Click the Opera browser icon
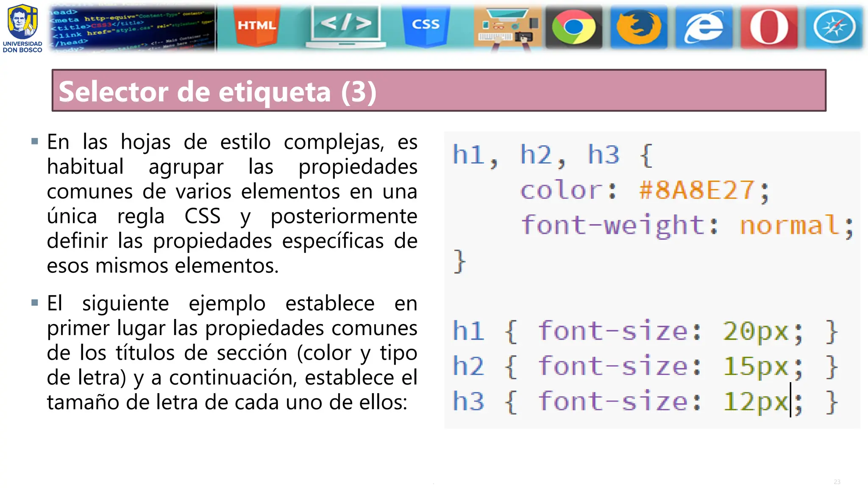This screenshot has width=868, height=488. click(769, 27)
